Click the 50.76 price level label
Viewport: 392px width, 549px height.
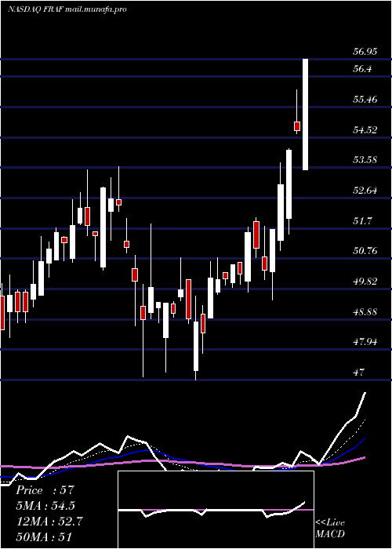(x=365, y=251)
